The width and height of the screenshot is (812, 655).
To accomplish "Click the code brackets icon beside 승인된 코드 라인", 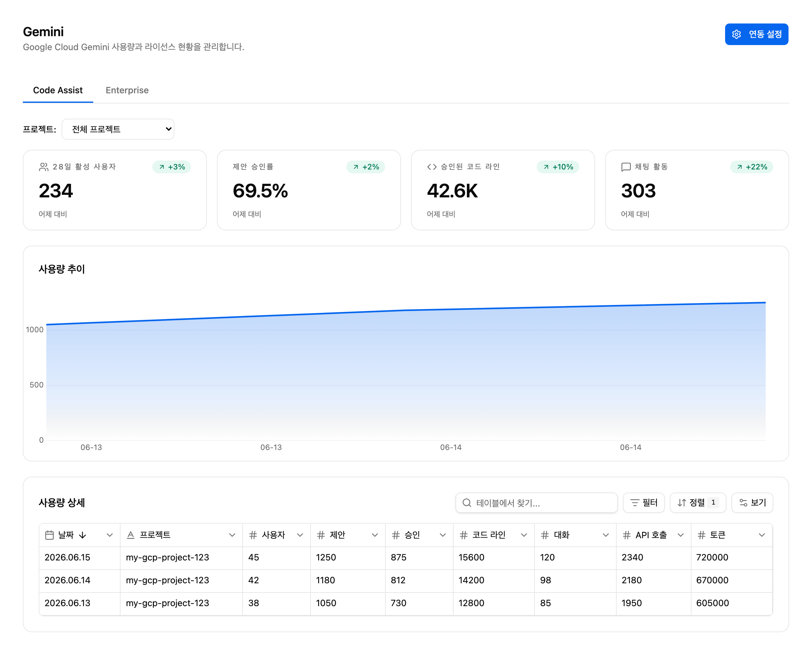I will (x=431, y=167).
